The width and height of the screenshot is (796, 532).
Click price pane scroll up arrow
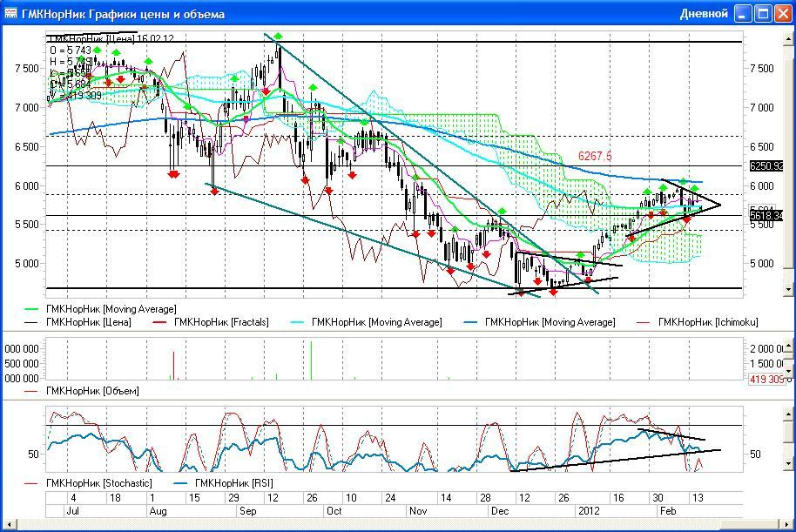pyautogui.click(x=789, y=39)
